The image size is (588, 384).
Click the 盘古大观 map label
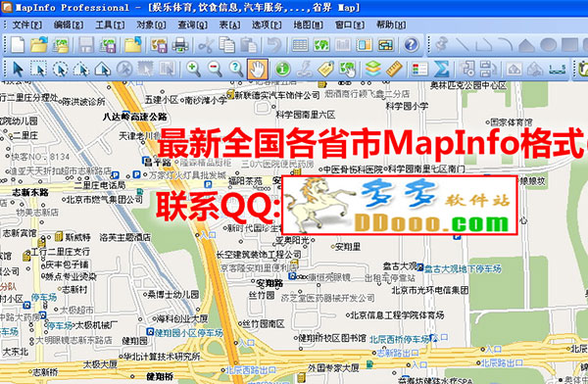[x=400, y=266]
